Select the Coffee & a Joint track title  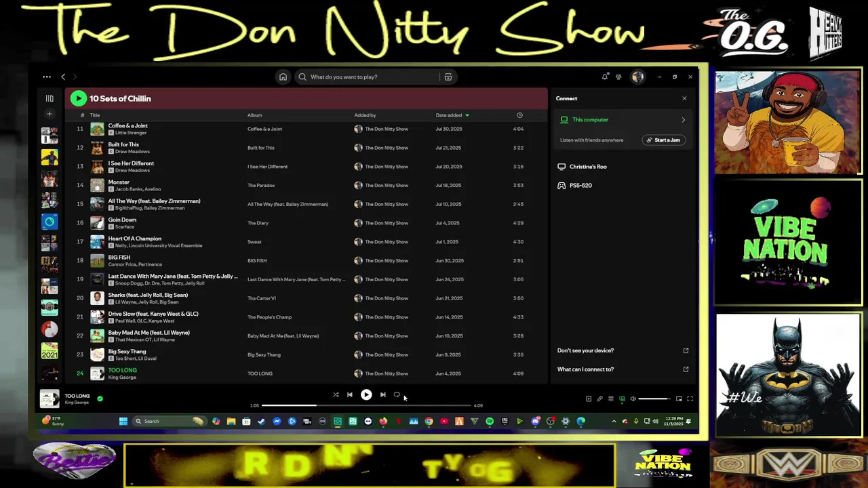point(127,125)
